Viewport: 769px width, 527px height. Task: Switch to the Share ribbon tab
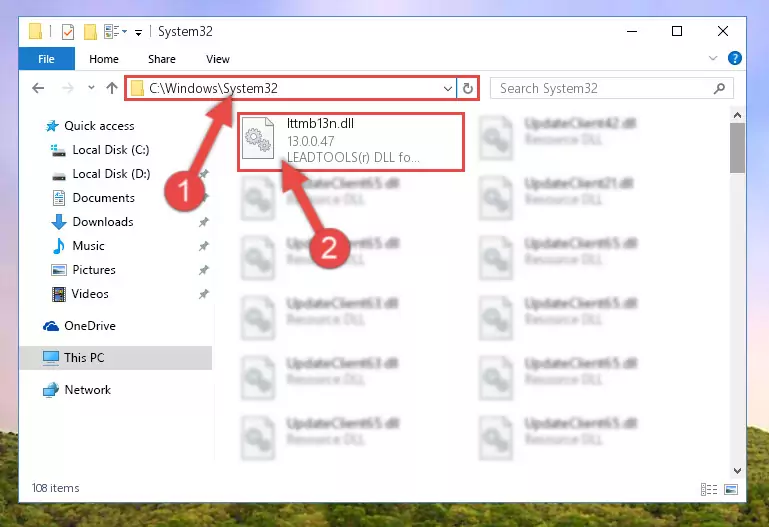click(x=162, y=59)
